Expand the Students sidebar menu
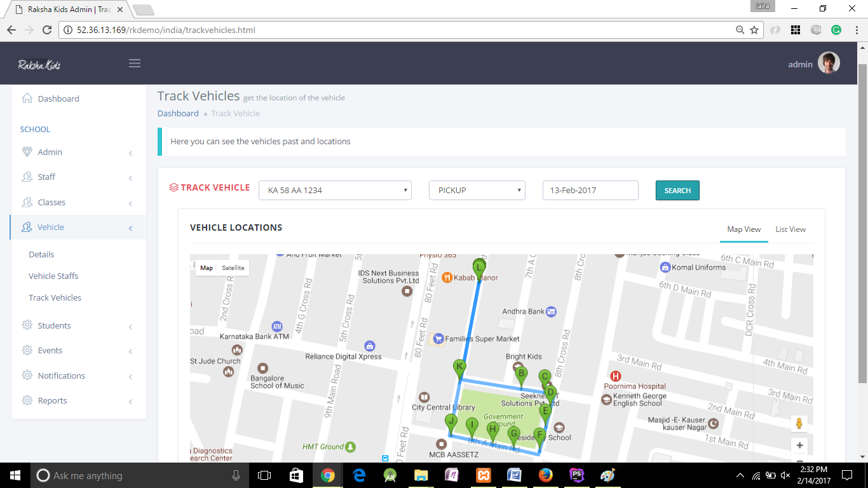This screenshot has width=868, height=488. click(x=54, y=326)
